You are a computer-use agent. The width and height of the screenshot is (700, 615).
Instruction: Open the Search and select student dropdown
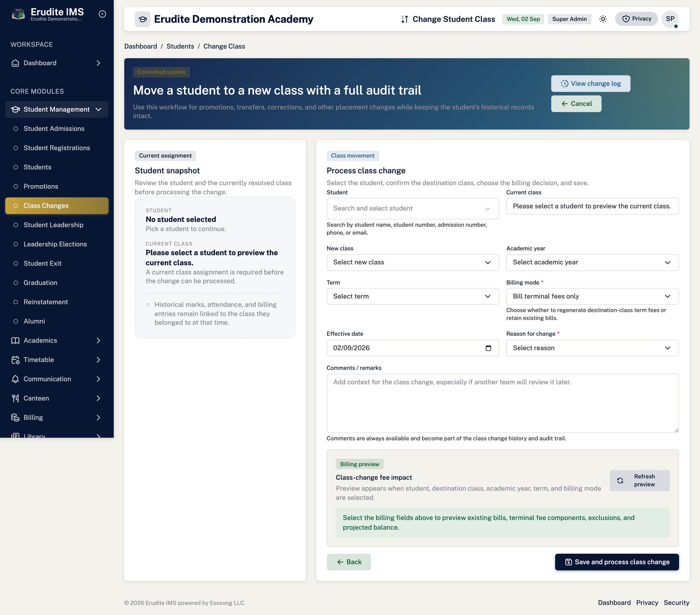pos(413,208)
